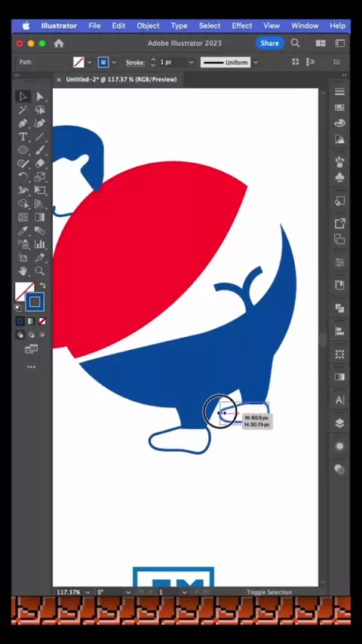362x644 pixels.
Task: Select the Selection tool (black arrow)
Action: (x=23, y=97)
